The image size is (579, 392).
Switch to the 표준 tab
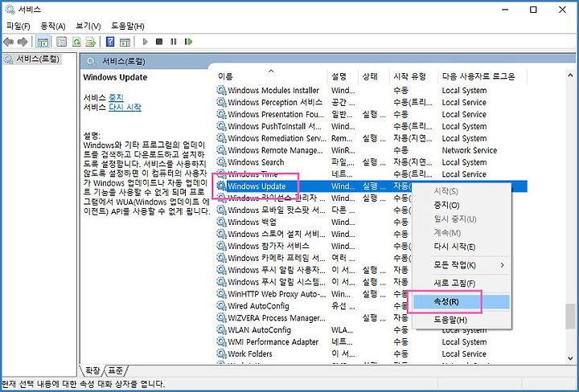click(117, 370)
